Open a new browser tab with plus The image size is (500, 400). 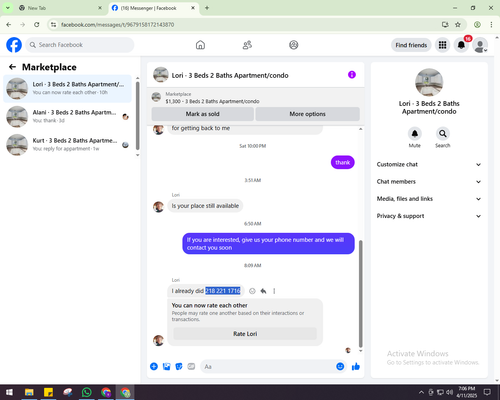point(207,8)
